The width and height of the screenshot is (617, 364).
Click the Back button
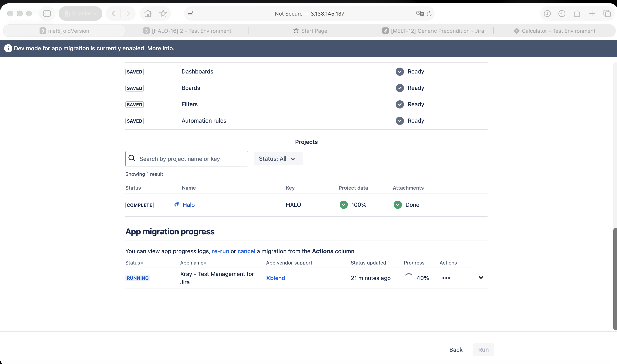(x=456, y=349)
